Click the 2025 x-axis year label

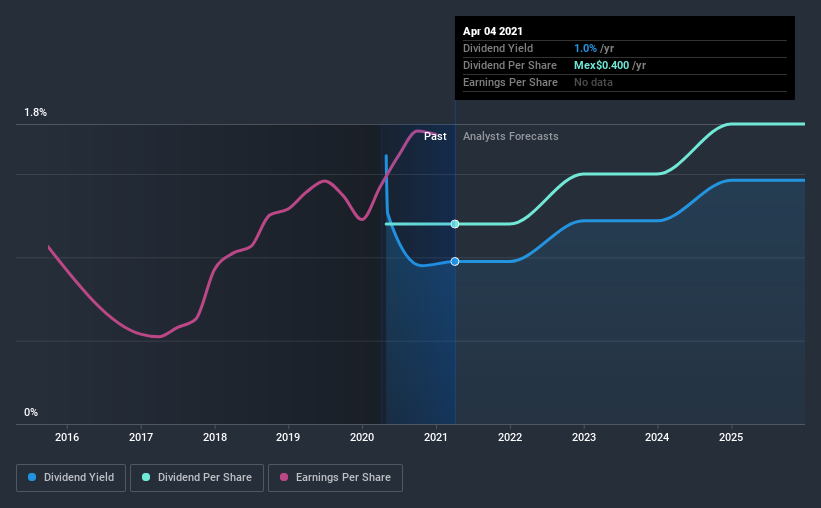point(731,437)
